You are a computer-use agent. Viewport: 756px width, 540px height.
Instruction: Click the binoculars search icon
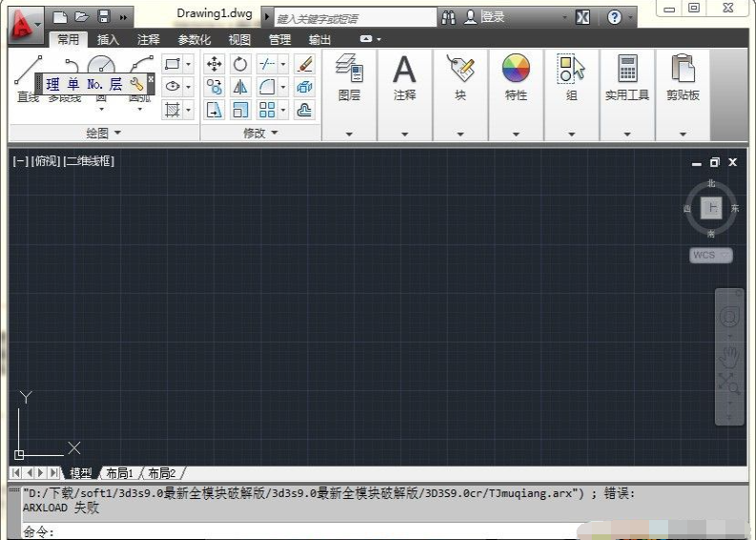[x=449, y=18]
